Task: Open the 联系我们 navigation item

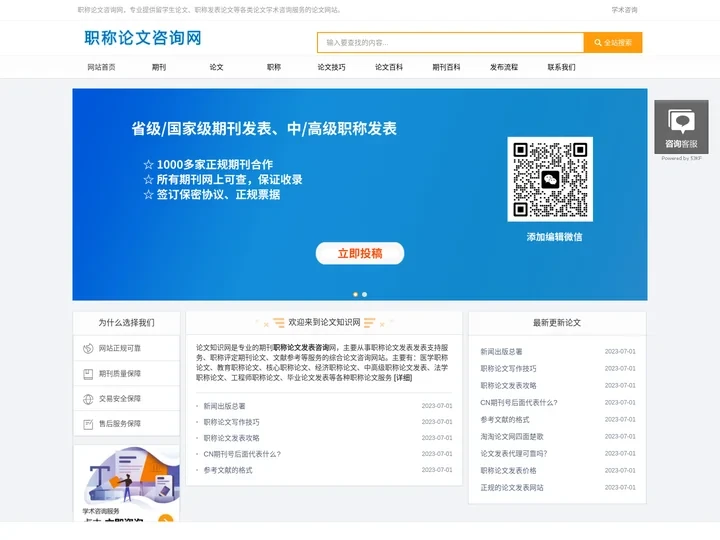Action: coord(561,67)
